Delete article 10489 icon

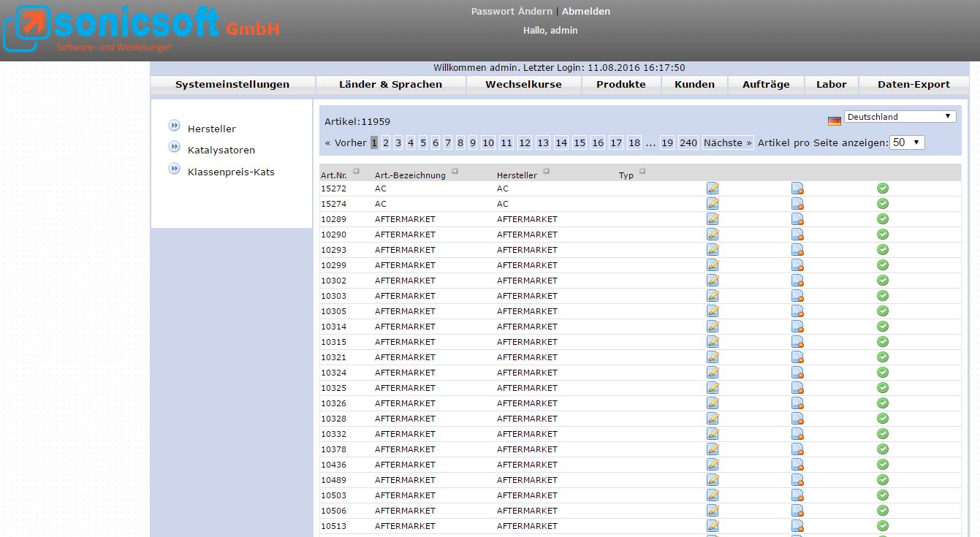(797, 480)
